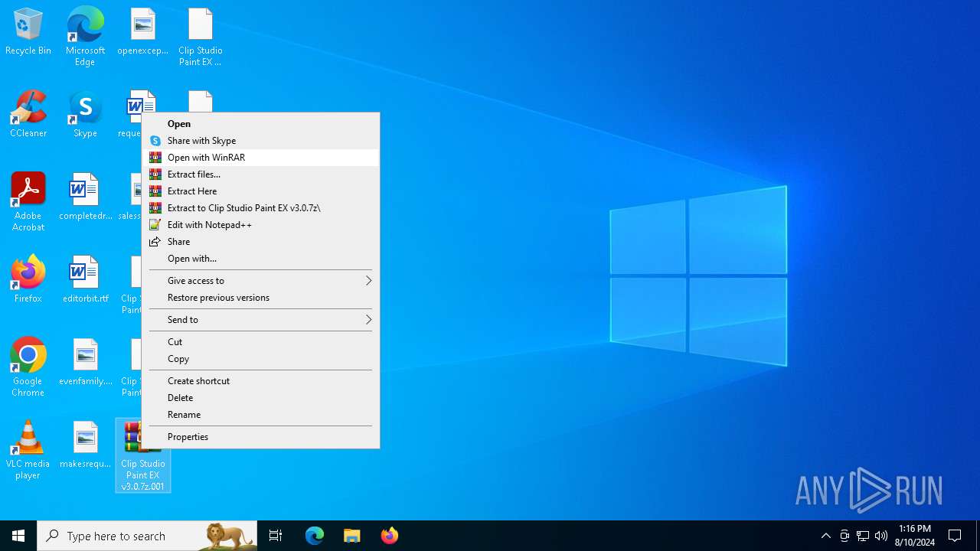This screenshot has width=980, height=551.
Task: Select the makesrequ... image file
Action: coord(85,445)
